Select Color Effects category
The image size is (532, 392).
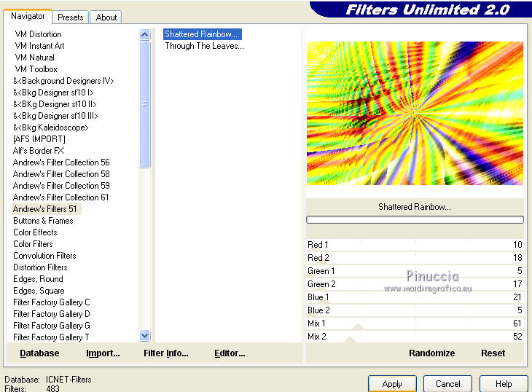coord(35,232)
